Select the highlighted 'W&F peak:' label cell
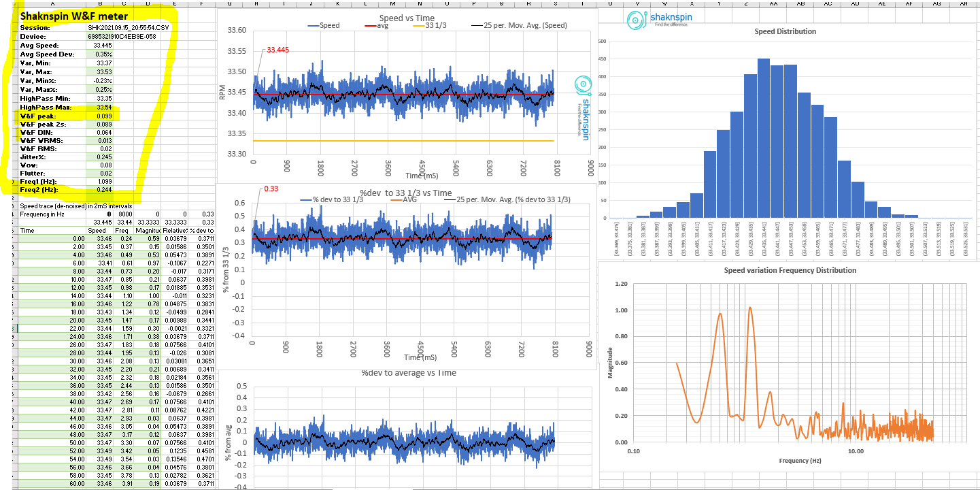This screenshot has height=490, width=980. pyautogui.click(x=52, y=116)
